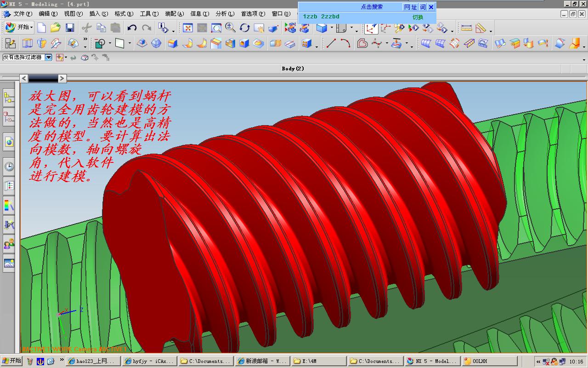The image size is (588, 368).
Task: Open the Roles sidebar icon with people
Action: tap(9, 243)
